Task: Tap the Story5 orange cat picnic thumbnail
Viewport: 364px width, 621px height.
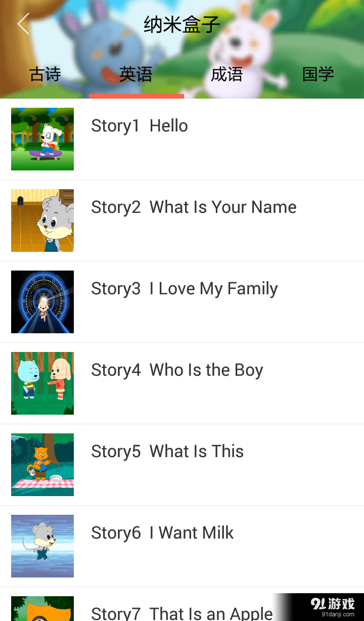Action: coord(42,465)
